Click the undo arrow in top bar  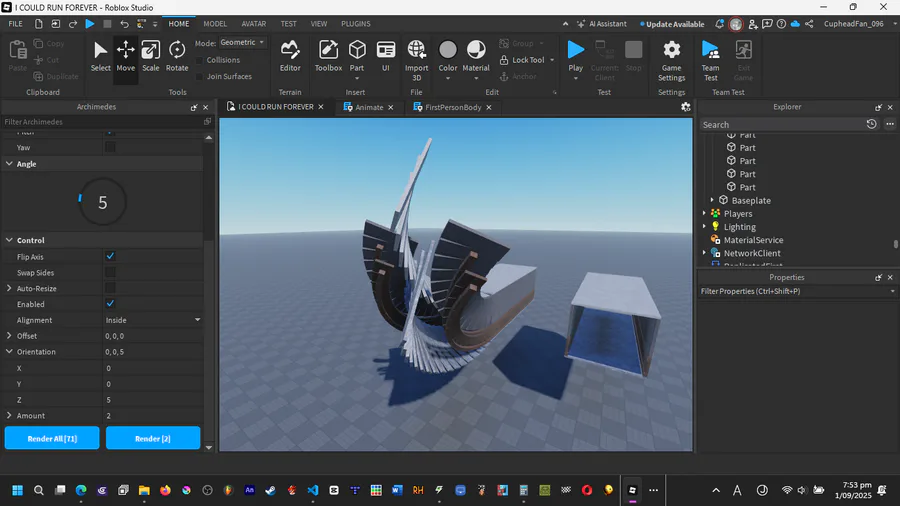tap(125, 24)
